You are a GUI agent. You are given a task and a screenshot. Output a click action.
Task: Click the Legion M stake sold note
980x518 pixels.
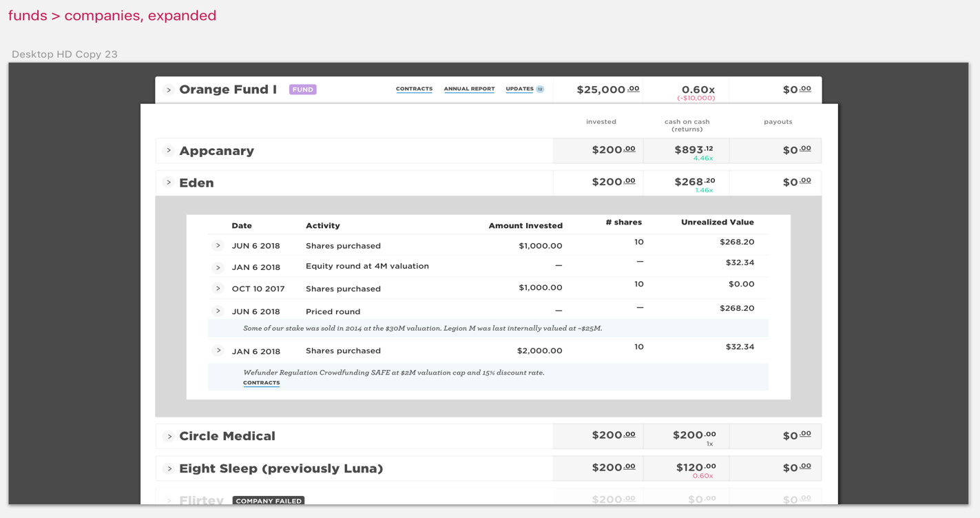[423, 329]
